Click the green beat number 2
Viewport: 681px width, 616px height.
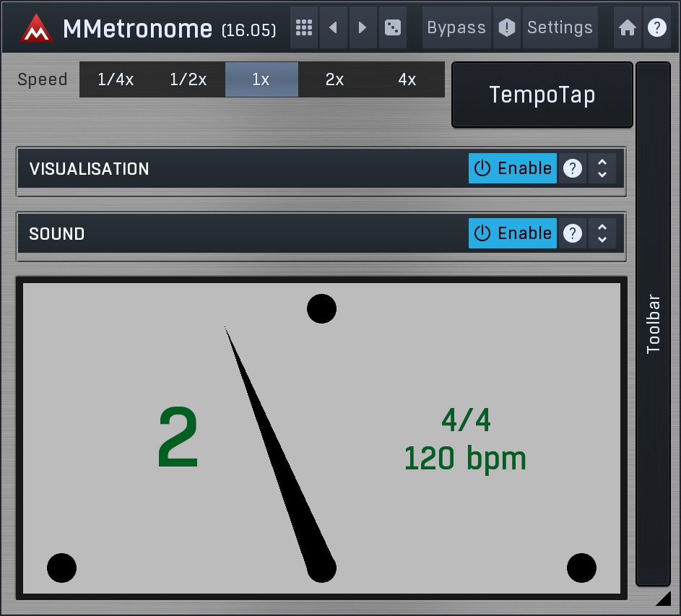(178, 437)
